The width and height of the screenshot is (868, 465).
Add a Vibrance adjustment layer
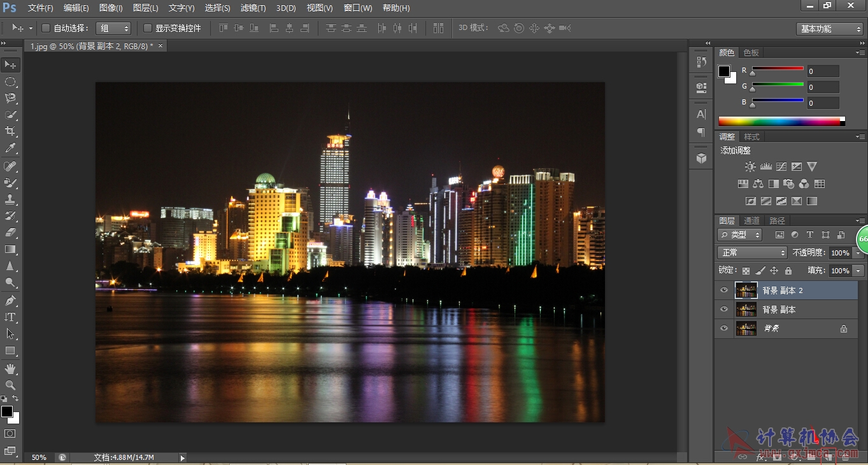coord(812,167)
